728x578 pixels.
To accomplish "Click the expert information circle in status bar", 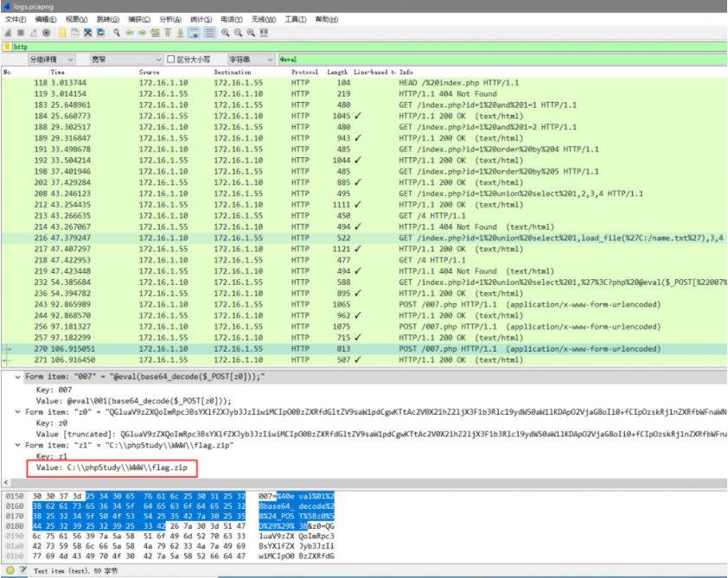I will (10, 570).
